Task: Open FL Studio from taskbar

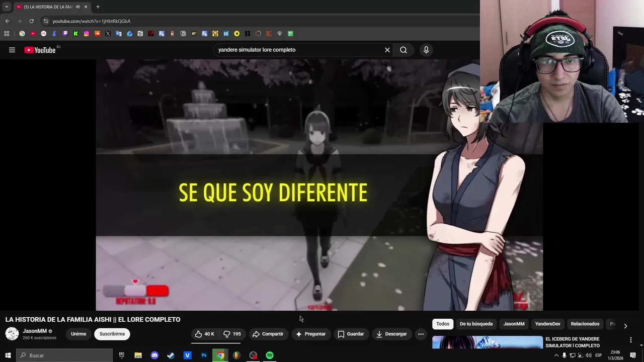Action: 236,355
